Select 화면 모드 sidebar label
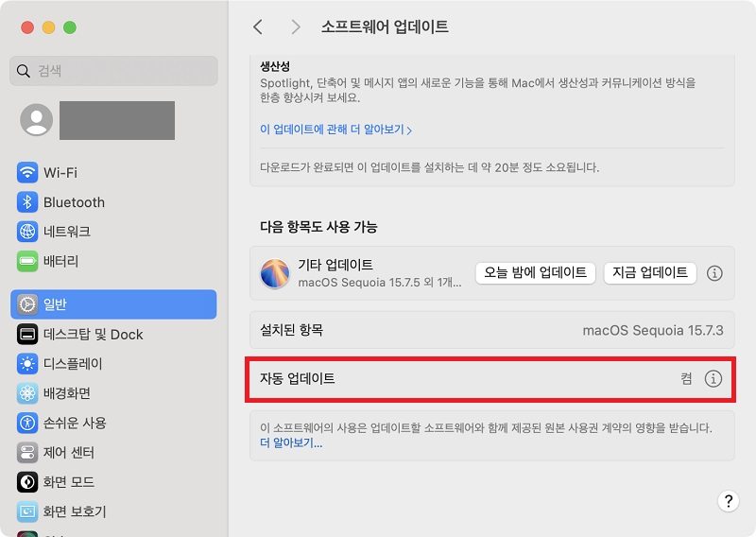The height and width of the screenshot is (537, 756). pyautogui.click(x=69, y=481)
